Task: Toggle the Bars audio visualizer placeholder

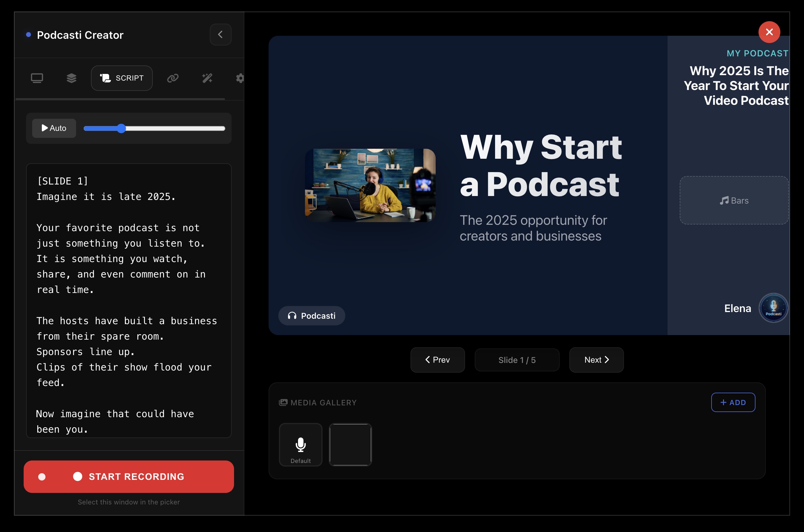Action: coord(734,200)
